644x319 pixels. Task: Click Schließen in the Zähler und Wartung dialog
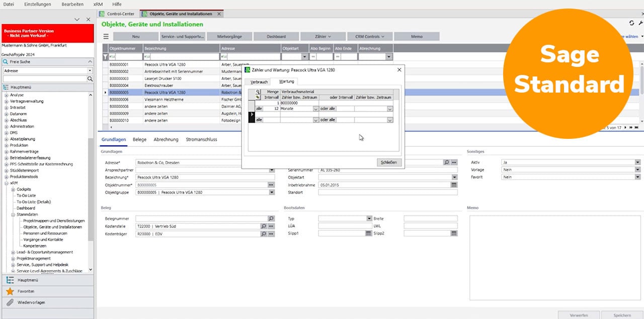point(389,162)
